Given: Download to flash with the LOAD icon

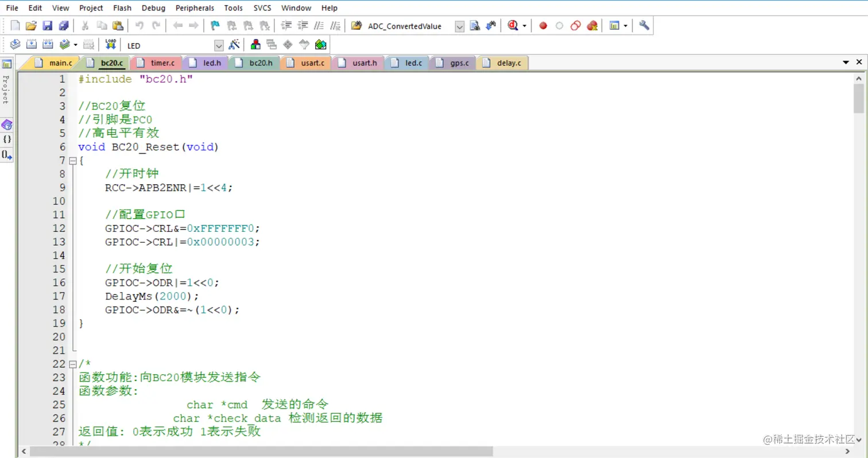Looking at the screenshot, I should coord(110,45).
